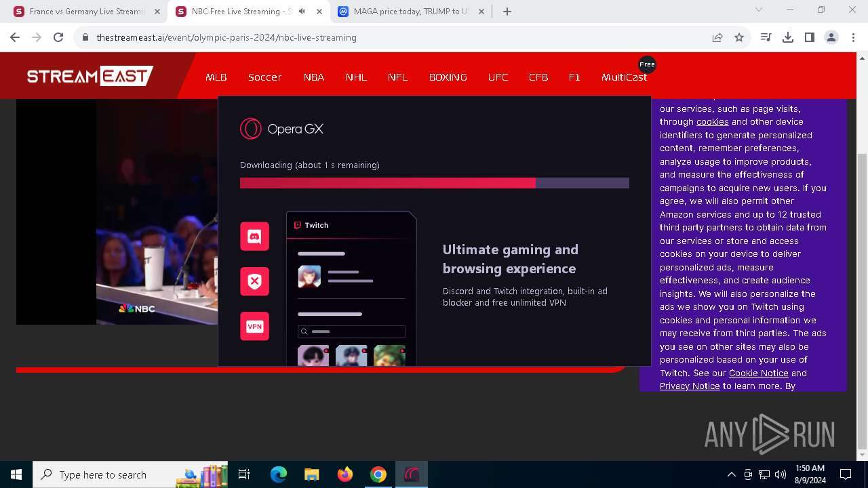This screenshot has height=488, width=868.
Task: Close the NBC Free Live Streaming tab
Action: tap(319, 12)
